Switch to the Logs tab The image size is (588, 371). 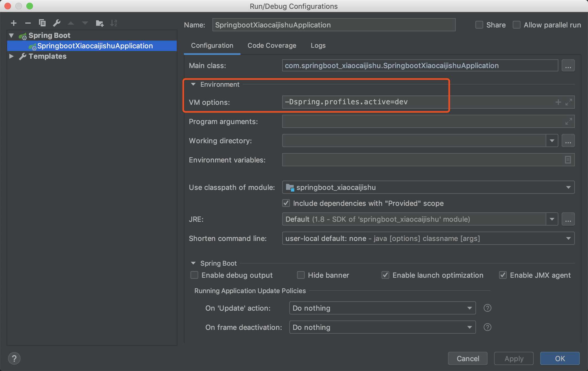(318, 45)
